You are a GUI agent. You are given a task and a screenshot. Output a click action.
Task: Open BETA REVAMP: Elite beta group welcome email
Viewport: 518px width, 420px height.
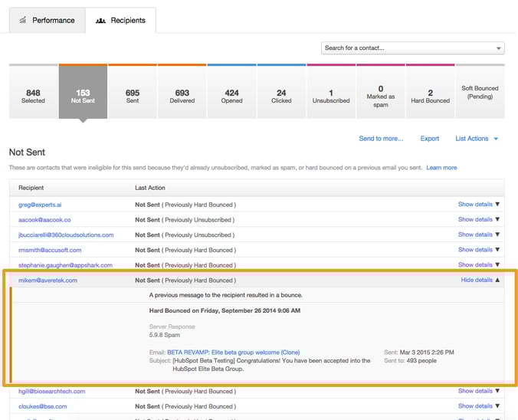click(233, 353)
